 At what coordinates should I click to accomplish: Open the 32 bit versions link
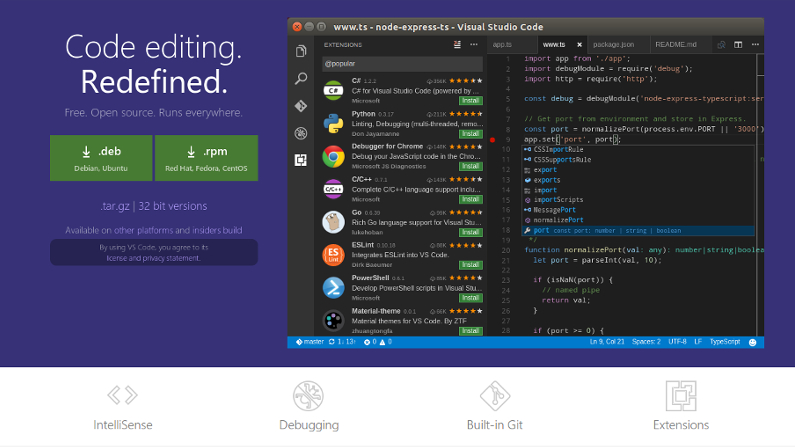(x=173, y=206)
